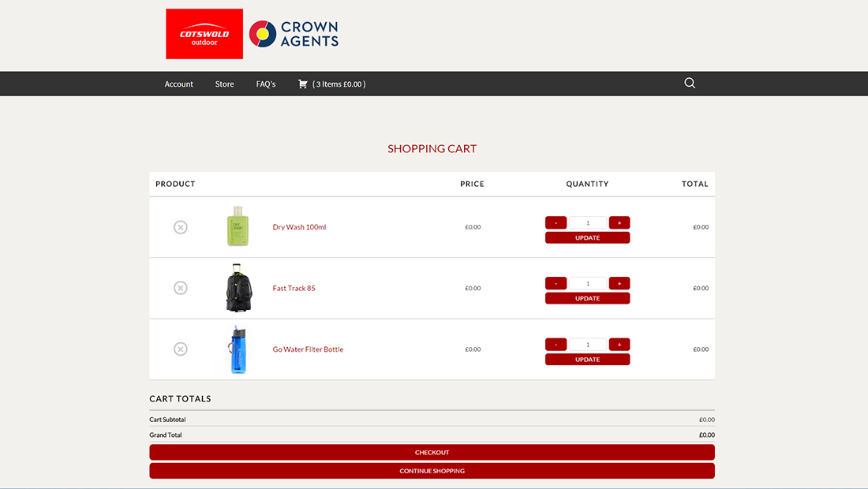Select the quantity input field for Dry Wash
The image size is (868, 489).
pyautogui.click(x=587, y=222)
